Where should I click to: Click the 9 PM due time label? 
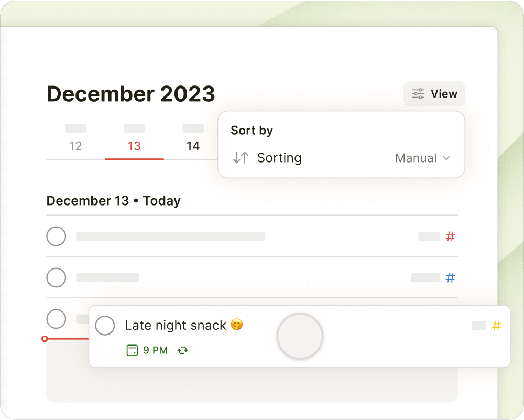click(156, 350)
